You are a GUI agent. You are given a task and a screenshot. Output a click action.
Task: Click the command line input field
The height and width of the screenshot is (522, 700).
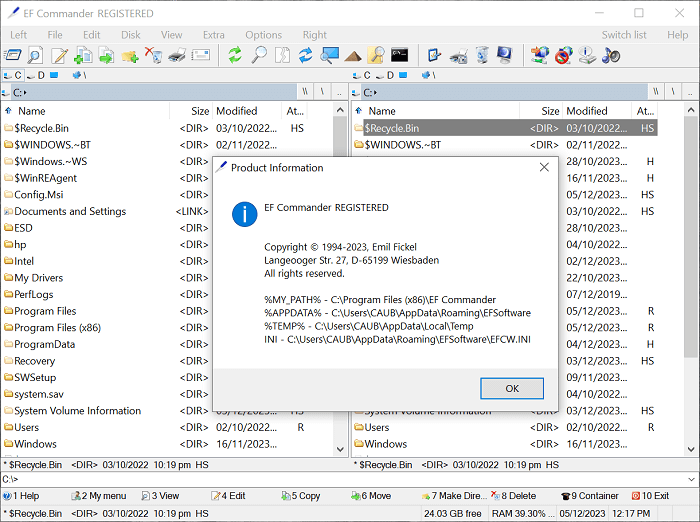[350, 479]
